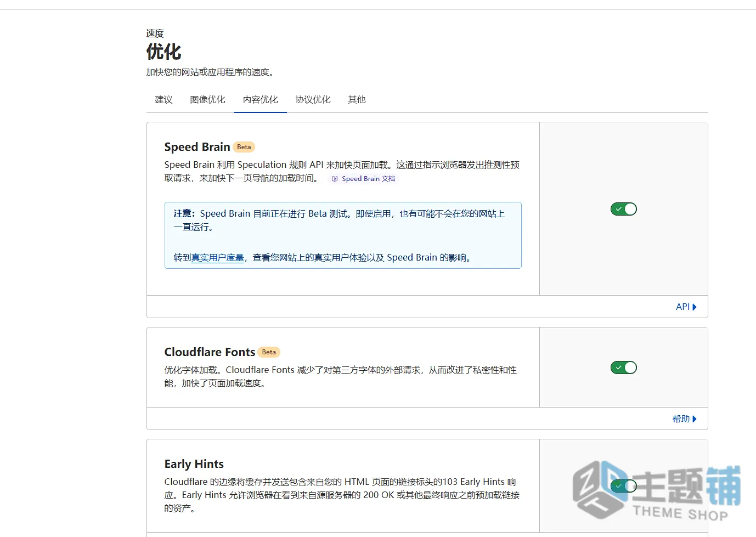Open the 其他 tab

357,100
